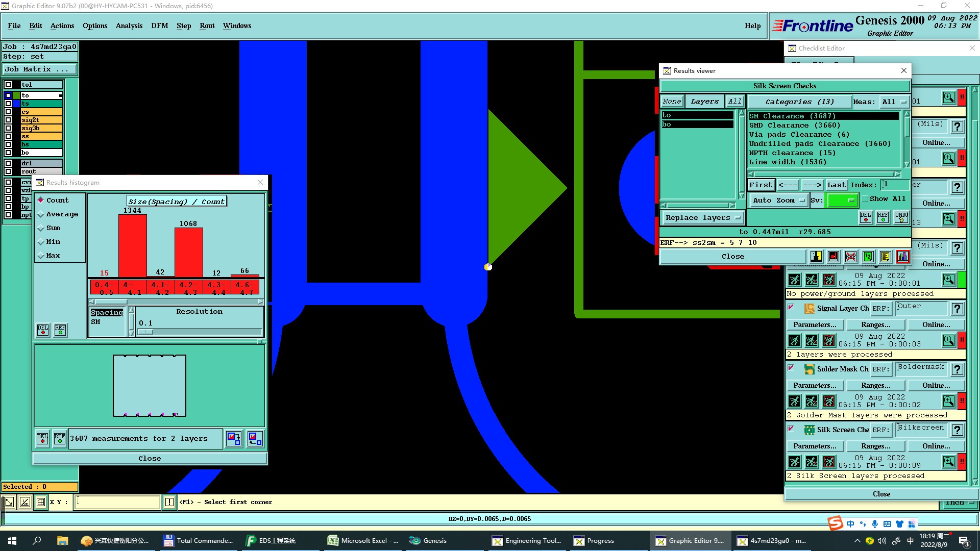Image resolution: width=980 pixels, height=551 pixels.
Task: Run Signal Layer Checks with first runner icon
Action: pos(794,340)
